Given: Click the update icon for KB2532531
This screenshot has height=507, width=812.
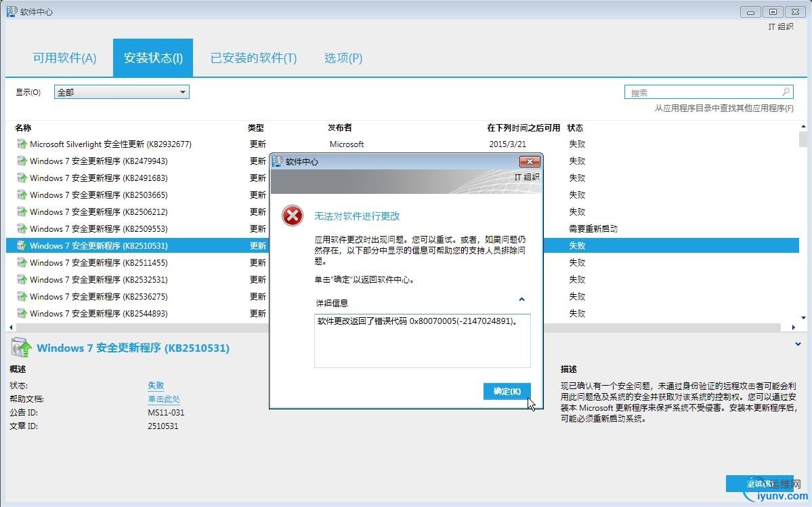Looking at the screenshot, I should coord(22,279).
